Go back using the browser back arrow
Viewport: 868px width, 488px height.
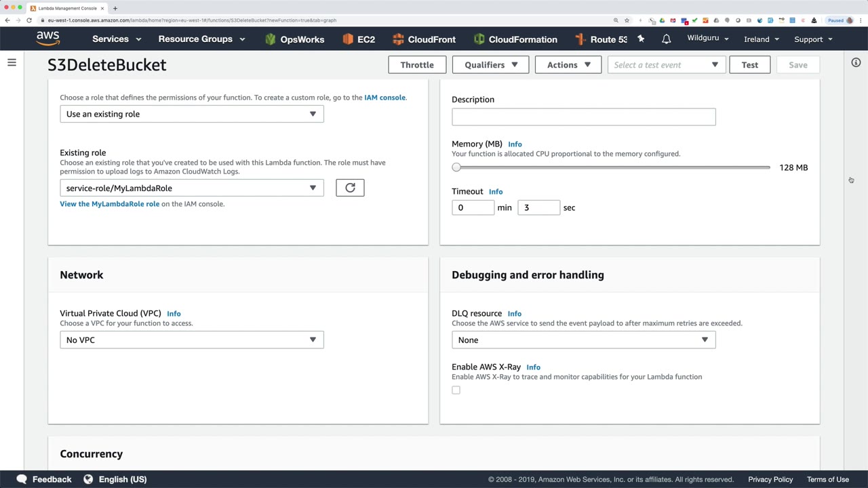point(7,20)
